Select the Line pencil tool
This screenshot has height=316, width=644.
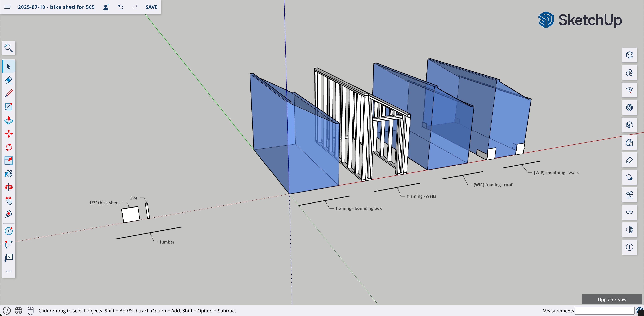pyautogui.click(x=9, y=93)
